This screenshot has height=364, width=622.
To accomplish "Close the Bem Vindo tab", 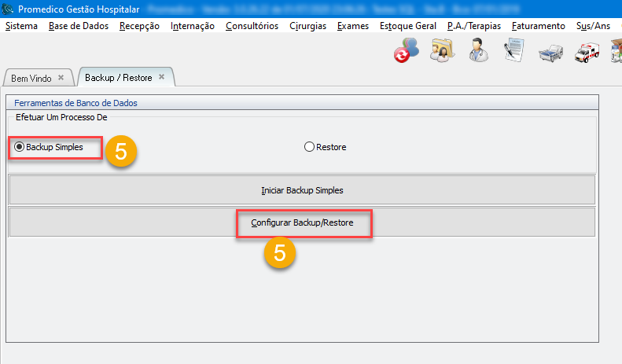I will pyautogui.click(x=61, y=78).
